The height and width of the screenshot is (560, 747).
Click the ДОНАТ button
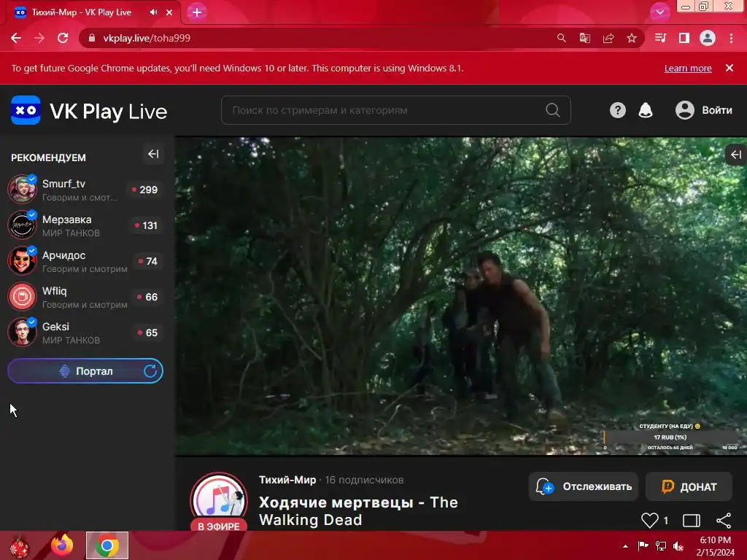(x=689, y=486)
